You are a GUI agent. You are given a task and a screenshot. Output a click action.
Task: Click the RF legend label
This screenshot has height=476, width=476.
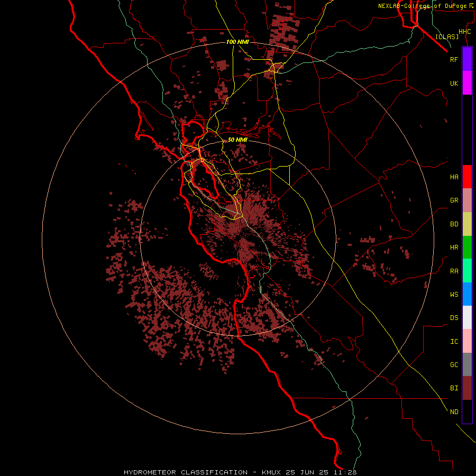pyautogui.click(x=454, y=59)
